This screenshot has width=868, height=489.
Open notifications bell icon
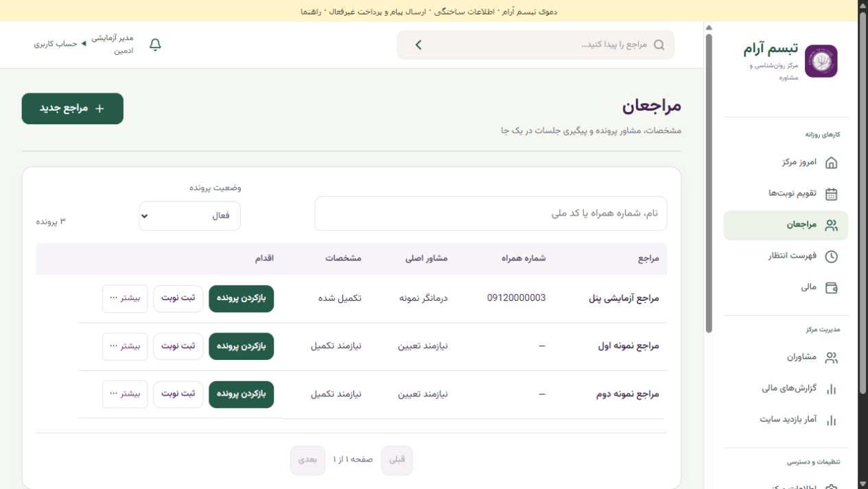(155, 45)
